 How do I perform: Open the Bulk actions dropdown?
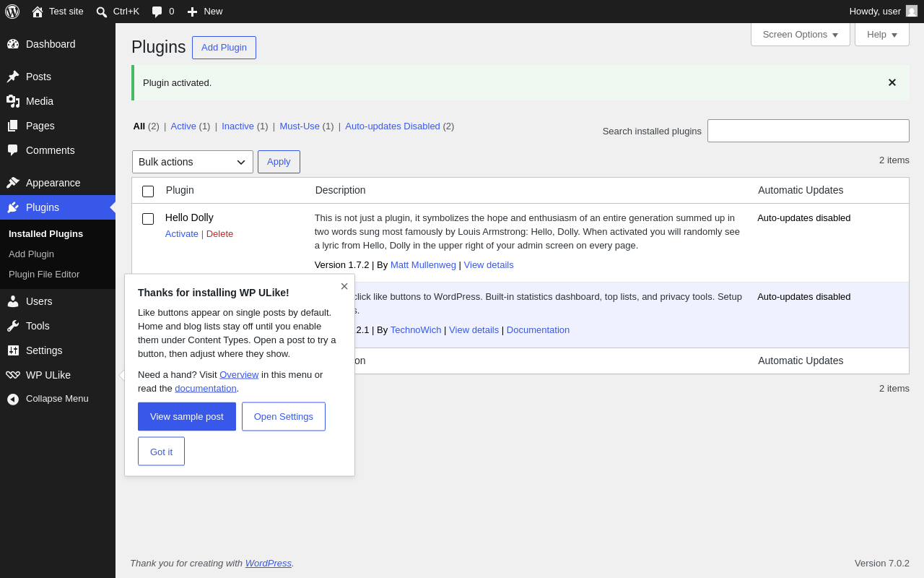(x=193, y=162)
